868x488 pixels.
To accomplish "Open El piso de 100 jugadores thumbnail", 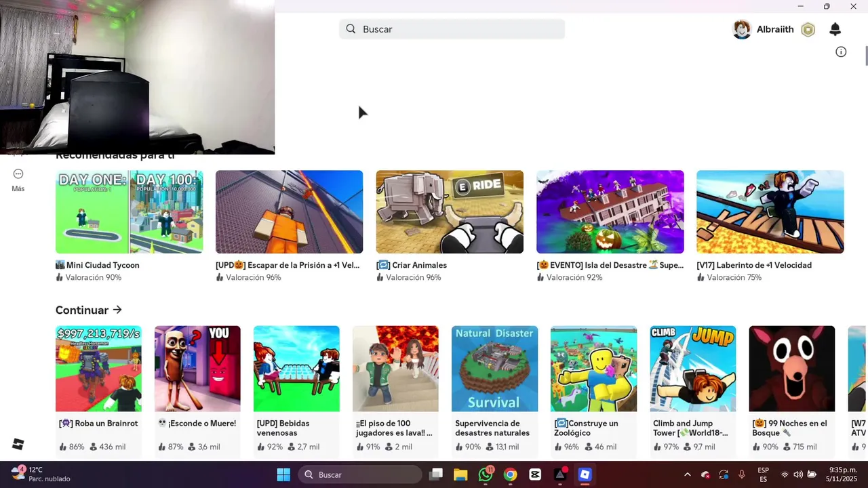I will (x=395, y=369).
